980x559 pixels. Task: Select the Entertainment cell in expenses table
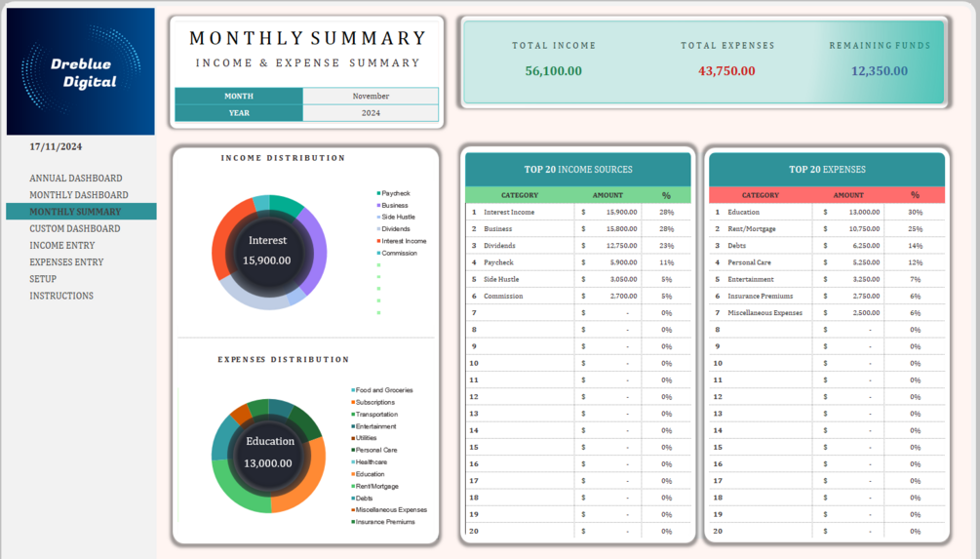768,279
